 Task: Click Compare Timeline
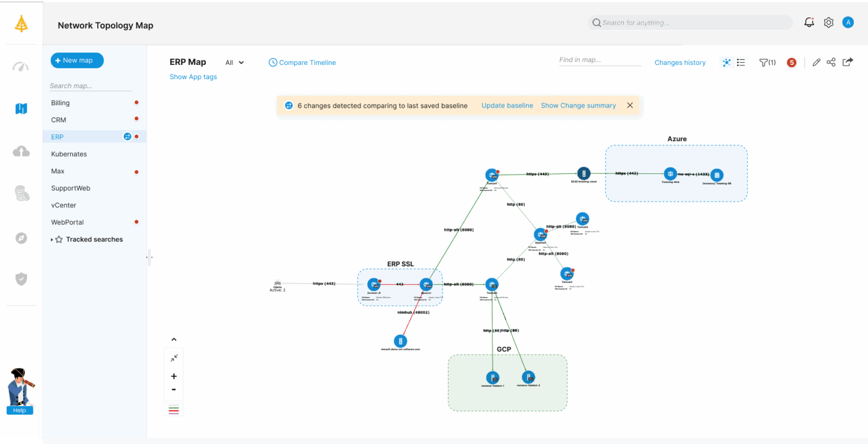302,63
